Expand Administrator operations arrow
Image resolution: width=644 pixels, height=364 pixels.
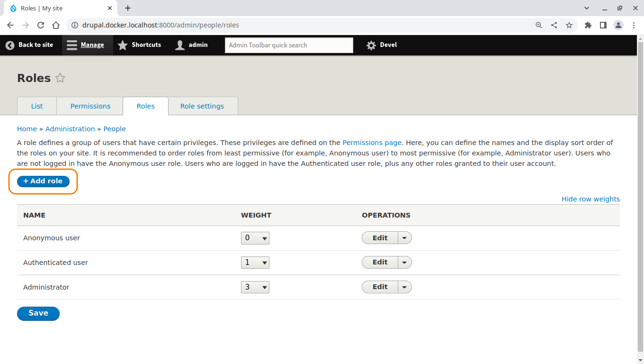(x=405, y=287)
